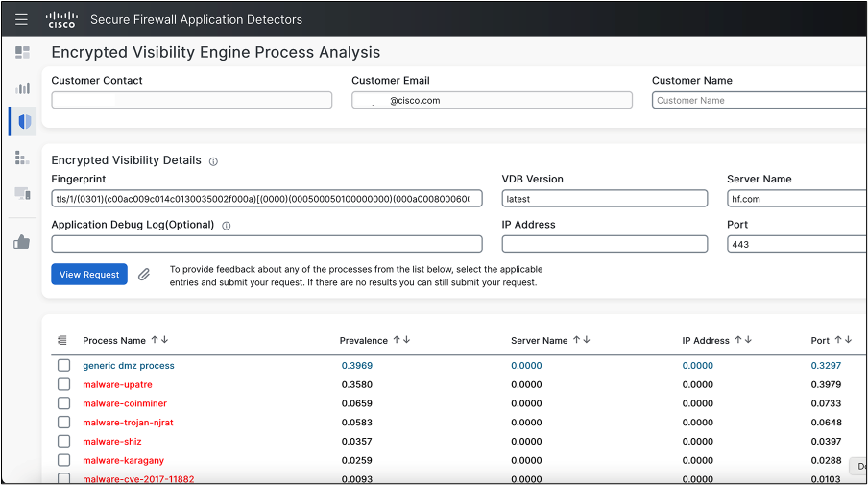This screenshot has height=485, width=868.
Task: Click prevalence value 0.0357
Action: click(x=357, y=441)
